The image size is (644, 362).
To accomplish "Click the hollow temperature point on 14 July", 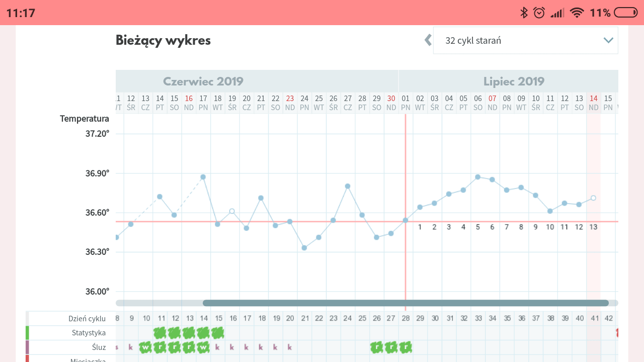I will click(x=594, y=198).
